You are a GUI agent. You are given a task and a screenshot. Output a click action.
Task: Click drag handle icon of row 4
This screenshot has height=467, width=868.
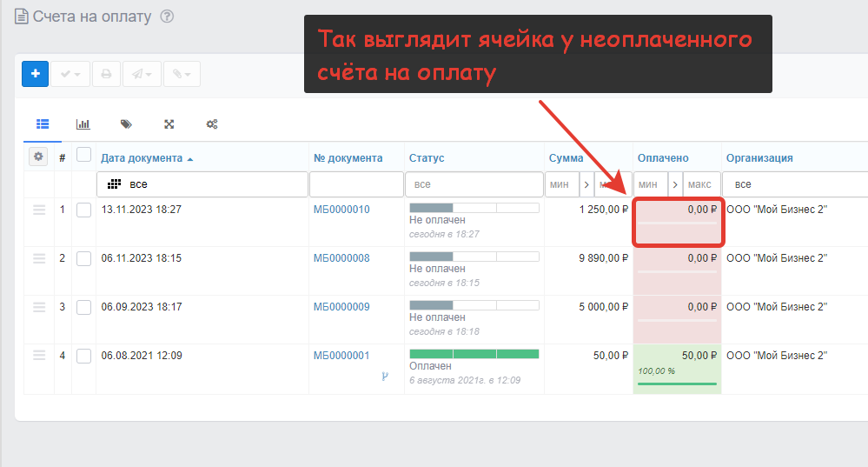(39, 356)
